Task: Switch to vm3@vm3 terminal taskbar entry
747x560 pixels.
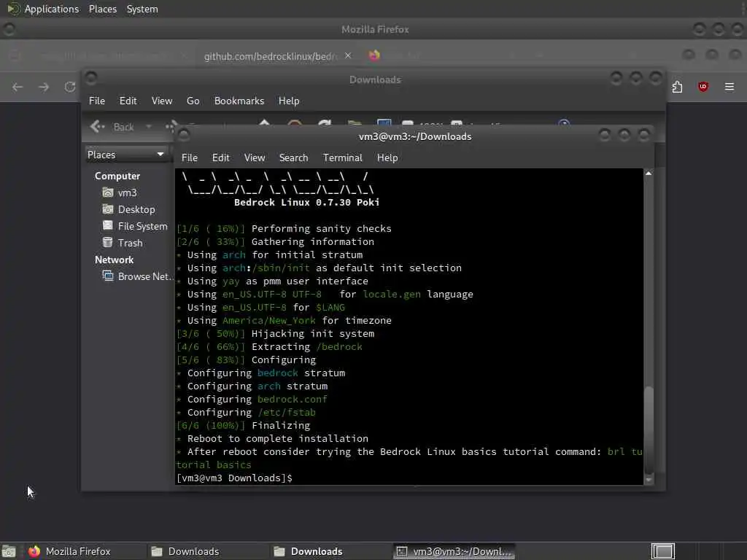Action: tap(454, 551)
